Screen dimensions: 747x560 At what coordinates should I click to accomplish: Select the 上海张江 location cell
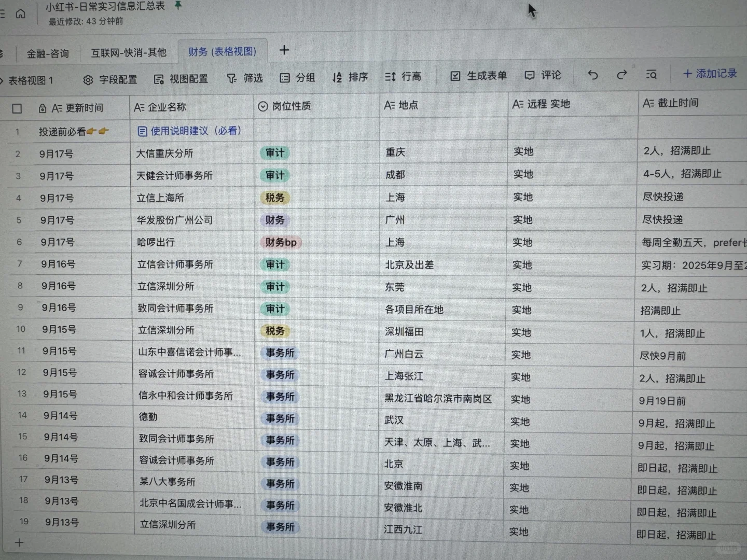[x=442, y=376]
